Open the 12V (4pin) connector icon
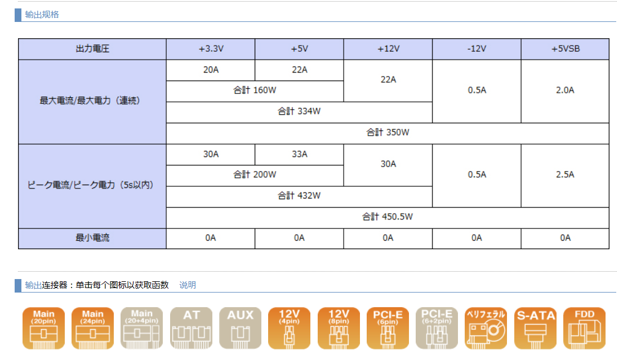Screen dimensions: 623x364 click(x=290, y=328)
